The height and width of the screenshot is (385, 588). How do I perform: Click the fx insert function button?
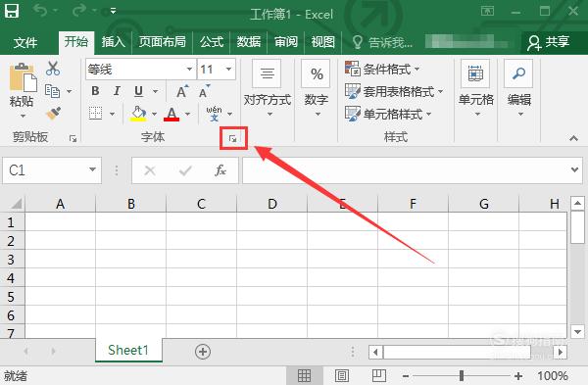click(220, 170)
